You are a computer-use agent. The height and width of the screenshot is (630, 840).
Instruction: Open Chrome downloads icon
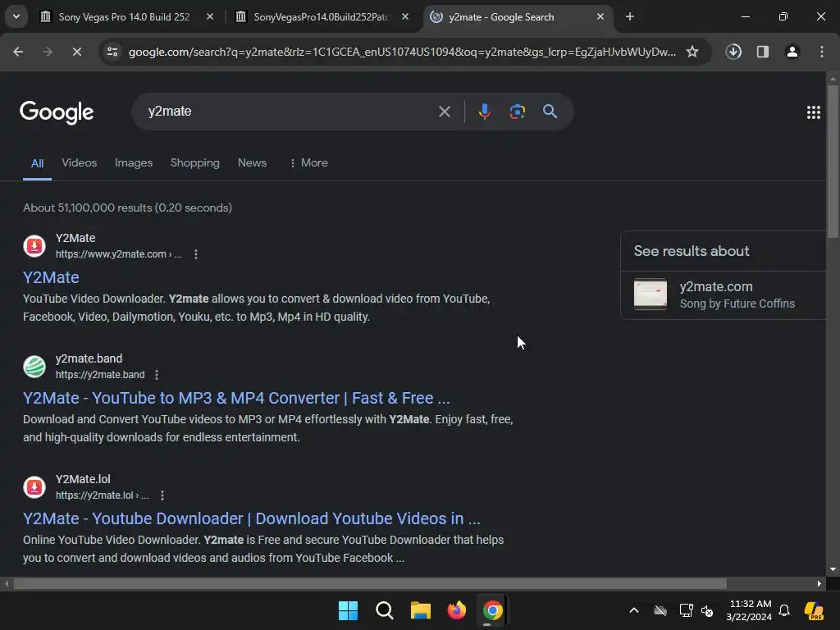click(x=733, y=52)
